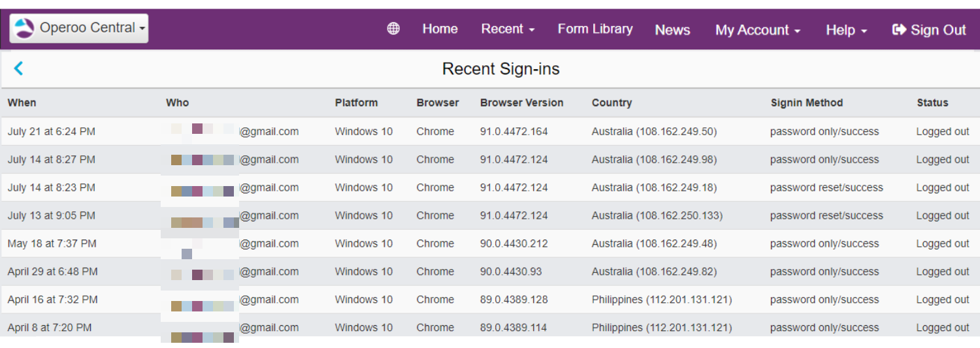Click the Status column header
This screenshot has height=348, width=980.
[x=932, y=103]
